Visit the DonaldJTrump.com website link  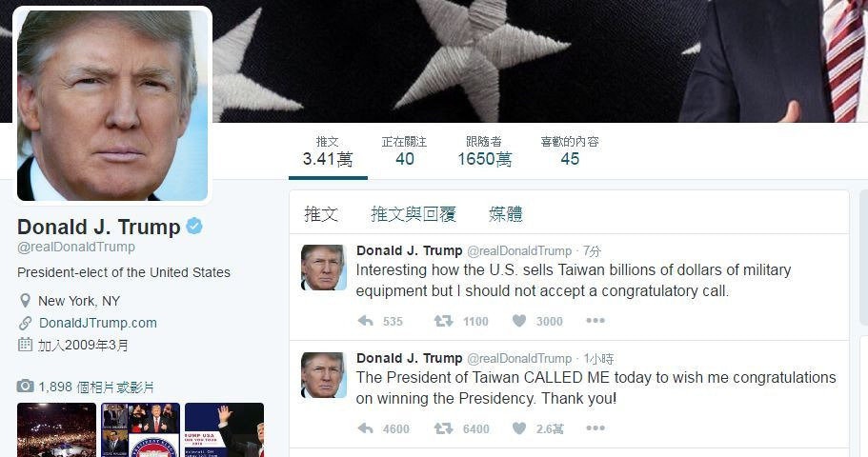[98, 323]
